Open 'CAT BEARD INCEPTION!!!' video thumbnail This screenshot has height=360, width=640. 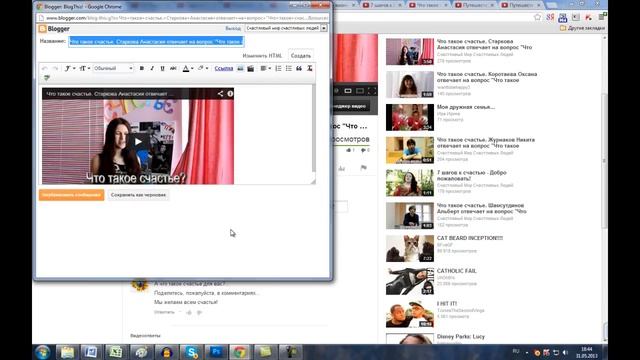click(x=410, y=249)
